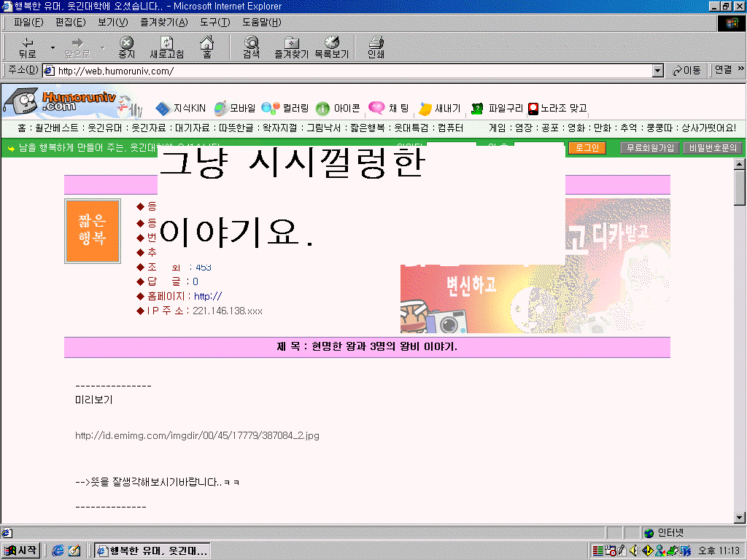
Task: Open the Windows 시작 start button
Action: click(x=20, y=551)
